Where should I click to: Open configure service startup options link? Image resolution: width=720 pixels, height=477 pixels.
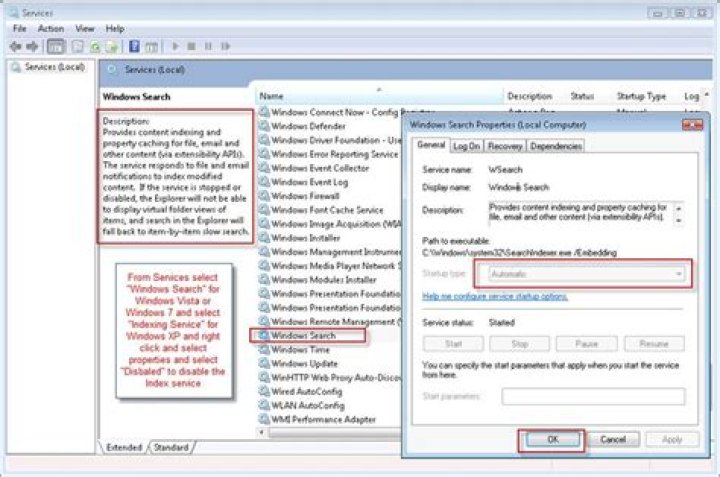coord(495,297)
